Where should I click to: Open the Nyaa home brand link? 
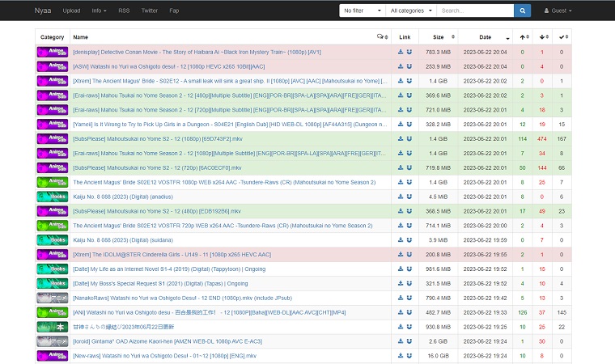point(44,11)
